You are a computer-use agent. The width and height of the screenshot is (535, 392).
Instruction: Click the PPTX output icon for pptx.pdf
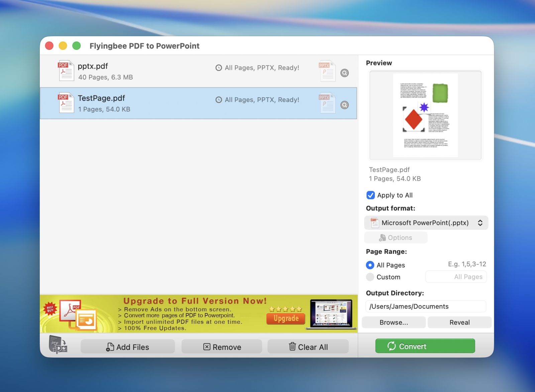tap(327, 71)
